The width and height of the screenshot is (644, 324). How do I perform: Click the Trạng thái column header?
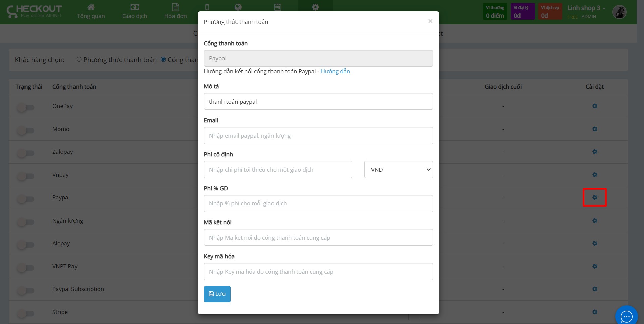[x=29, y=87]
